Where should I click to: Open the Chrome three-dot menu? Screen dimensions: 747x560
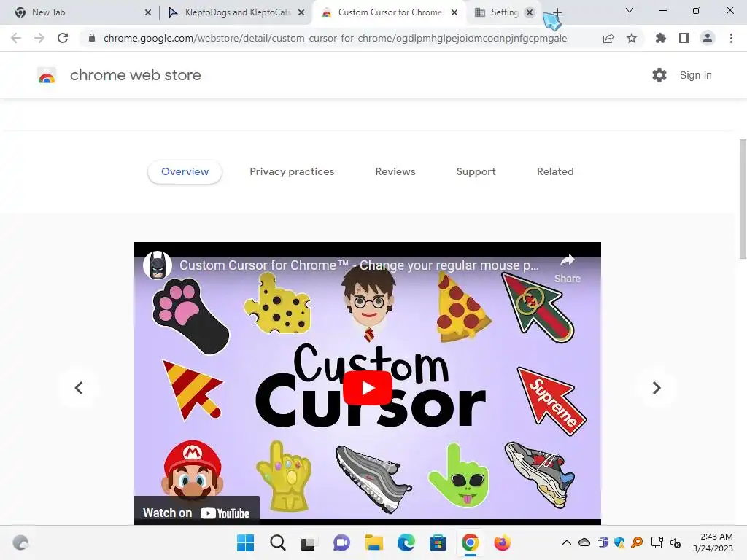point(731,38)
